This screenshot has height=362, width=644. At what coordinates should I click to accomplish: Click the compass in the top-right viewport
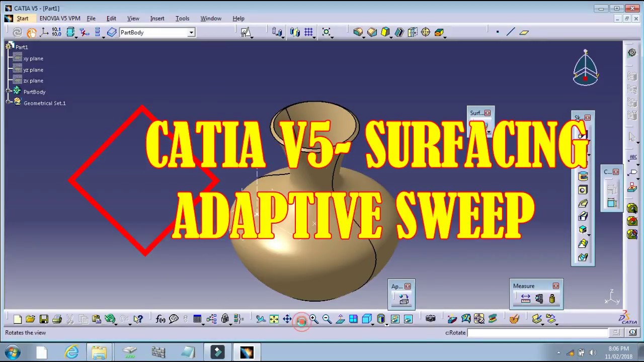586,68
